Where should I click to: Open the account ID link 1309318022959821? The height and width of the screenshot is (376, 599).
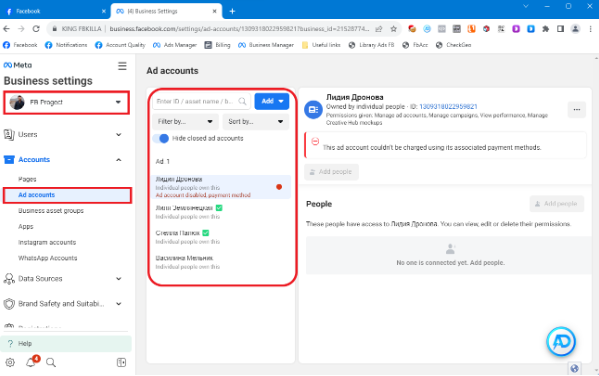click(x=448, y=107)
